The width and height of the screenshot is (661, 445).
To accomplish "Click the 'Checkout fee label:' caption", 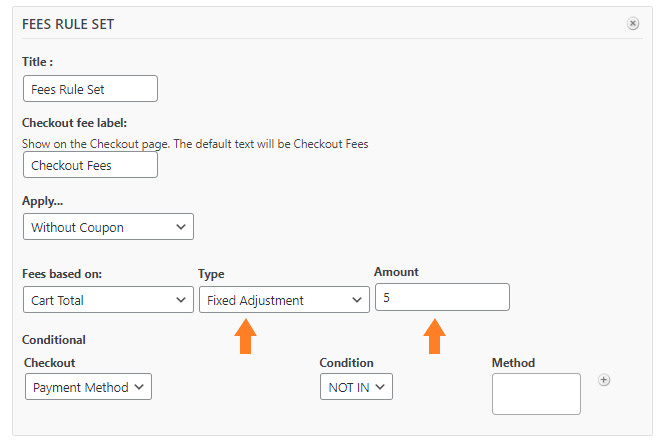I will click(74, 123).
